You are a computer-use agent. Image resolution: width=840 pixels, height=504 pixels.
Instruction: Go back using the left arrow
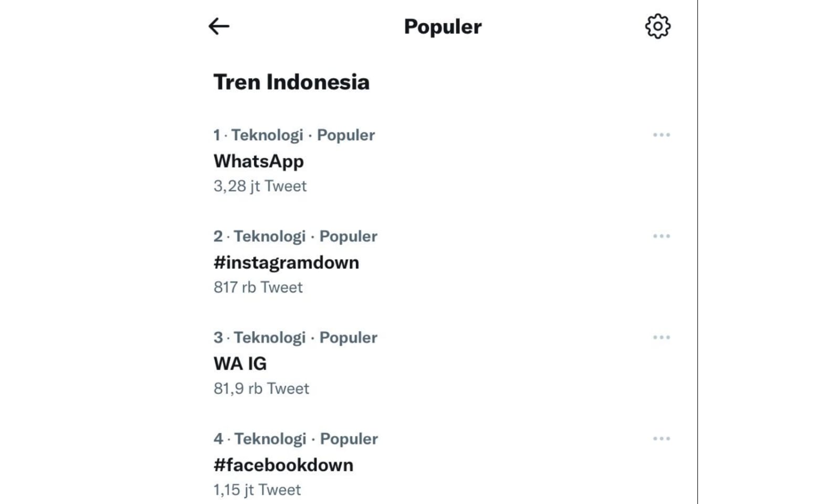pos(219,26)
